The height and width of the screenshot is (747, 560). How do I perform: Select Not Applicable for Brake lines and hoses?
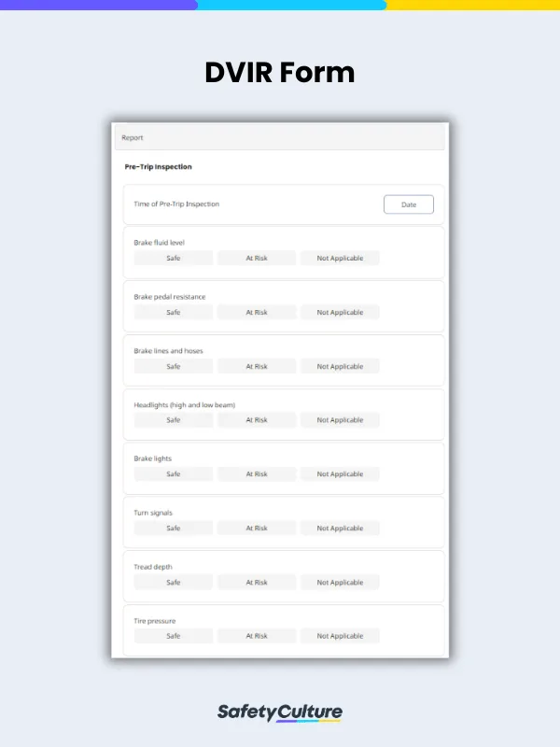coord(341,366)
